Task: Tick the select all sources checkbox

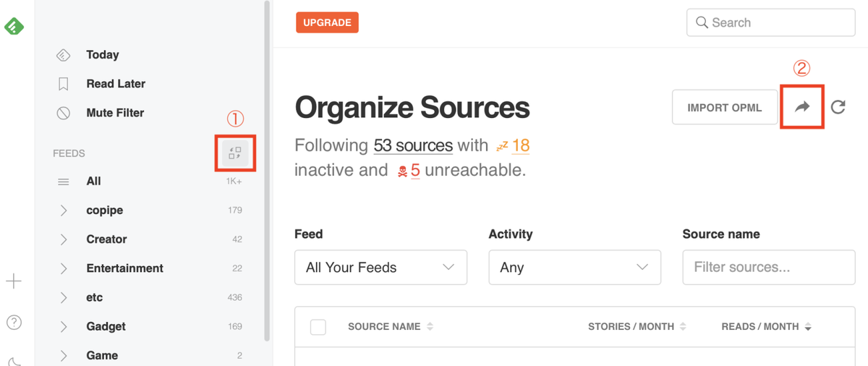Action: click(x=318, y=327)
